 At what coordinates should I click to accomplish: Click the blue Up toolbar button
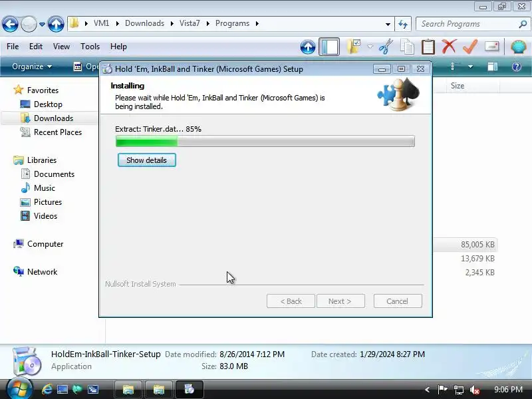tap(308, 47)
